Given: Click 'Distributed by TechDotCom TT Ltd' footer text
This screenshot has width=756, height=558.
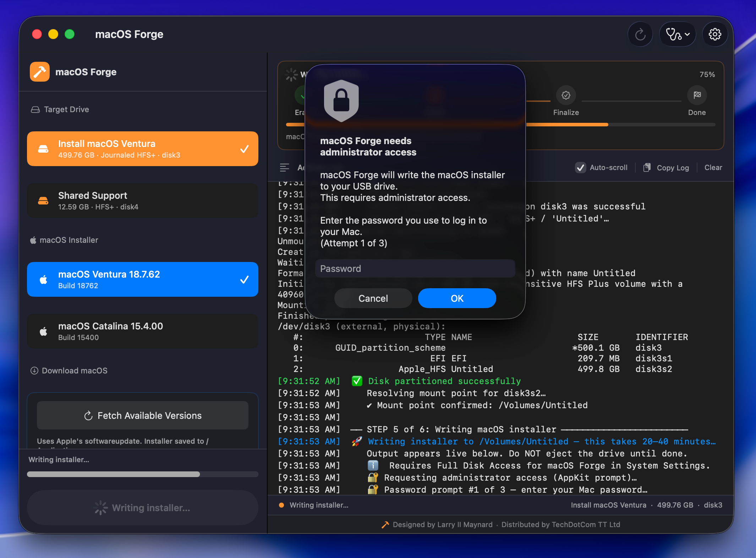Looking at the screenshot, I should tap(561, 525).
